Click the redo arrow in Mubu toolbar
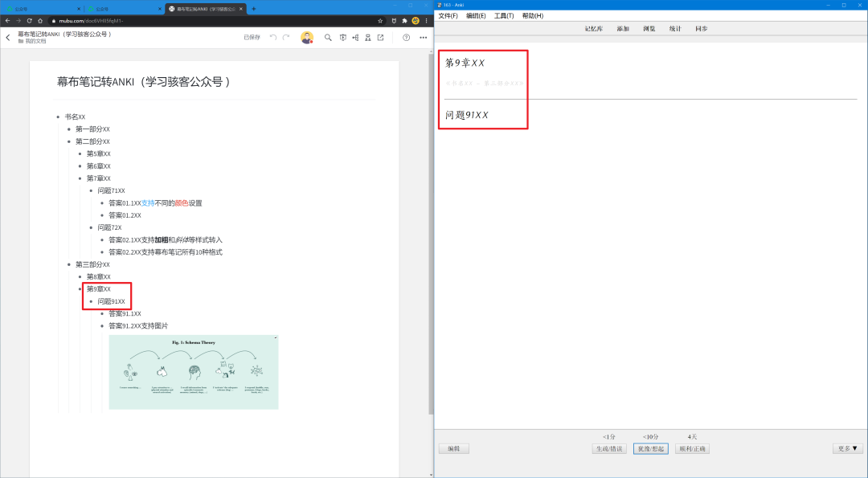The width and height of the screenshot is (868, 478). point(286,38)
